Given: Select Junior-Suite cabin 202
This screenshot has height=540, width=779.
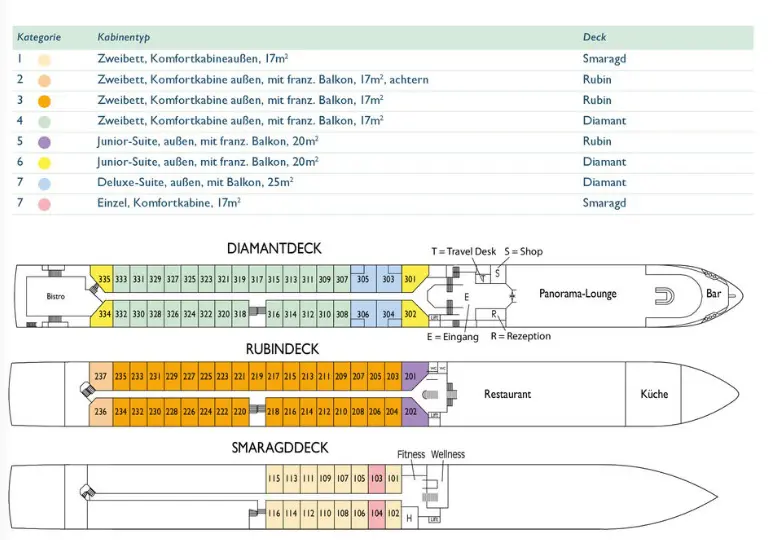Looking at the screenshot, I should tap(412, 411).
